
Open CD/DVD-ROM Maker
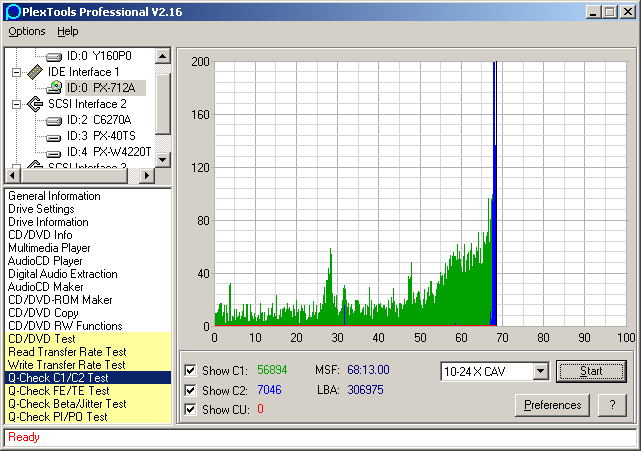pos(60,300)
